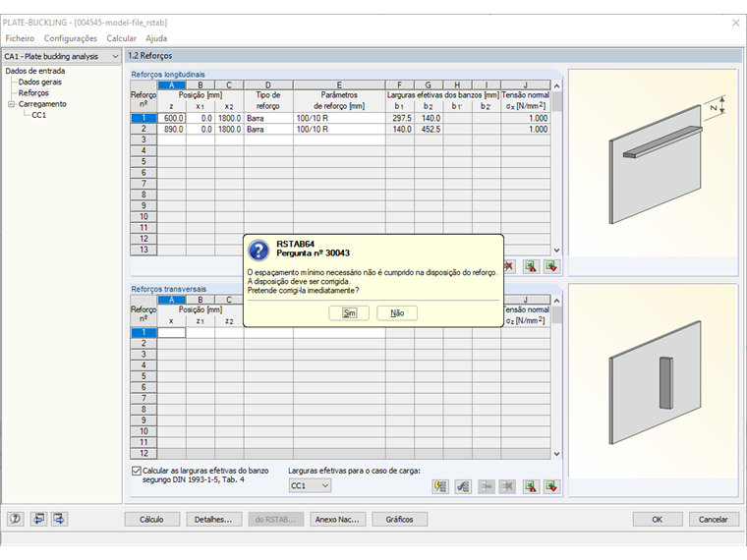
Task: Click cell 297.5 in b1 column
Action: [x=400, y=118]
